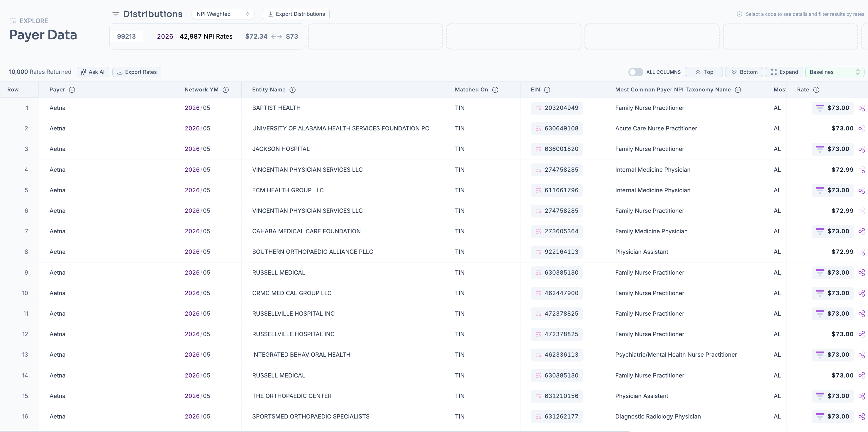
Task: Open EIN 636001820 lookup for Jackson Hospital
Action: pos(557,149)
